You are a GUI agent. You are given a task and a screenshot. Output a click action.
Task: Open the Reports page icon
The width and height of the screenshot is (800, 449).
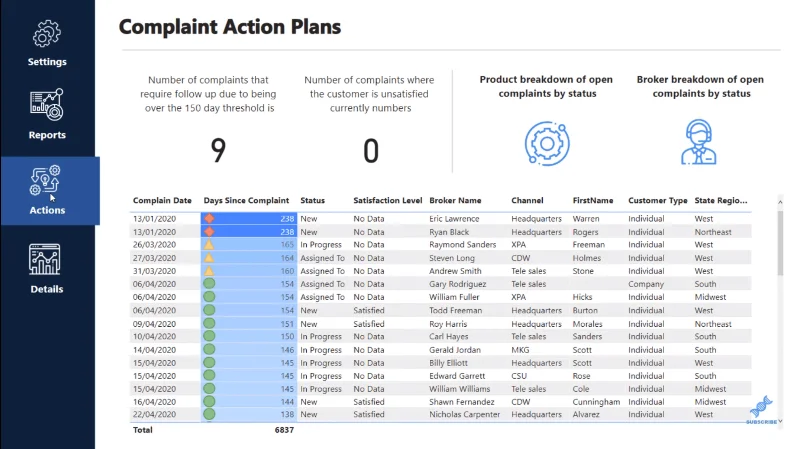click(46, 105)
